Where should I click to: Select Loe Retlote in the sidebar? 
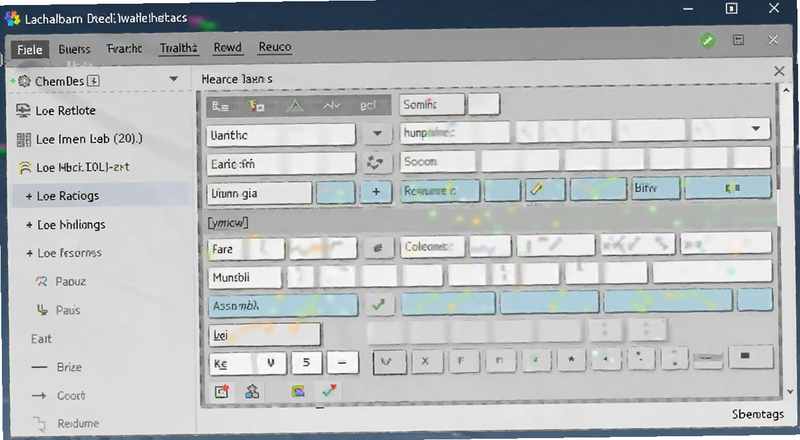pos(65,111)
